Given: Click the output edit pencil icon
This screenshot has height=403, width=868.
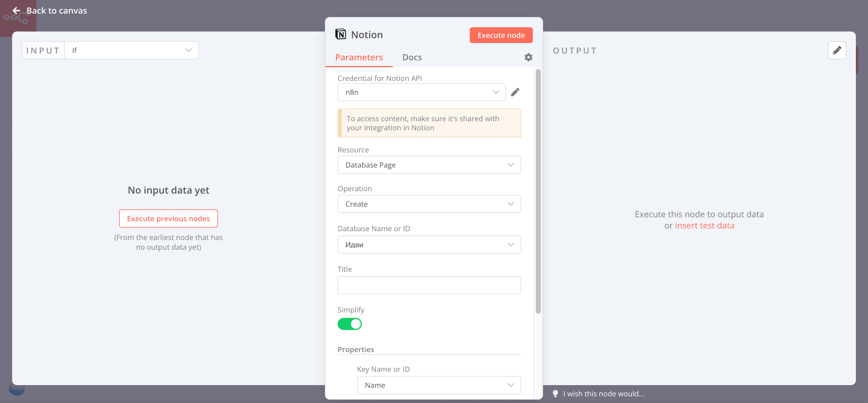Looking at the screenshot, I should point(837,51).
